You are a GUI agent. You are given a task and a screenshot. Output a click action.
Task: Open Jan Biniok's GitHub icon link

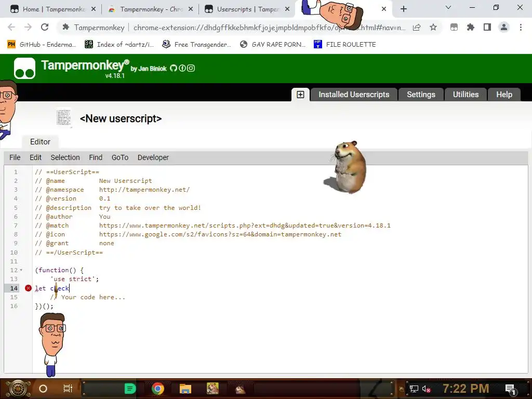[x=174, y=68]
